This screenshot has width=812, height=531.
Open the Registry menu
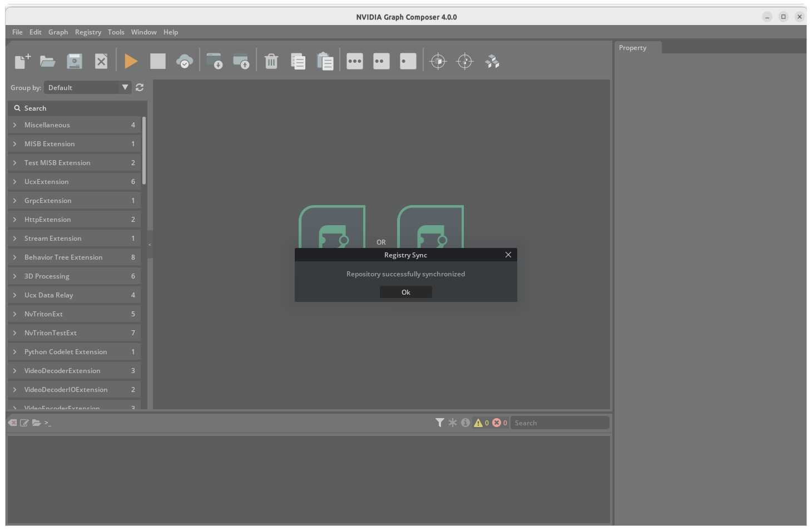tap(88, 32)
